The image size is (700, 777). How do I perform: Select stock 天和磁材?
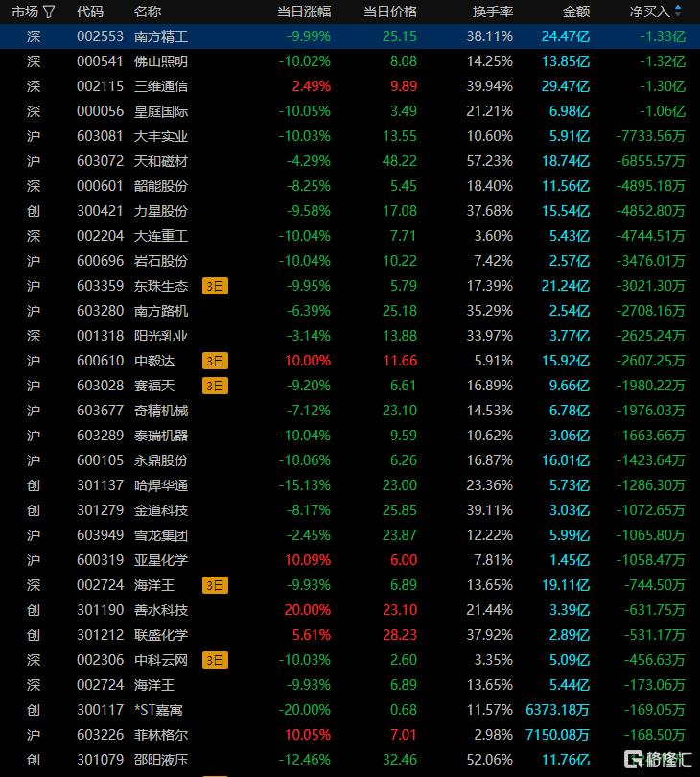tap(161, 161)
